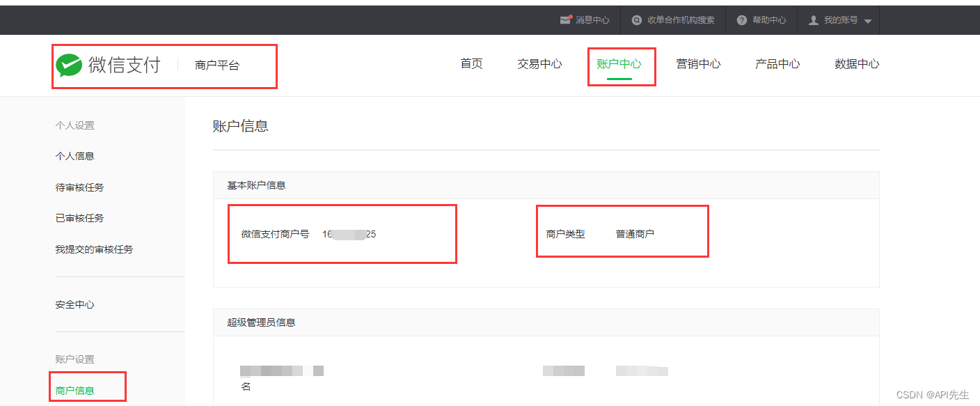Screen dimensions: 980x406
Task: Open 收单合作机构搜索 link
Action: coord(681,20)
